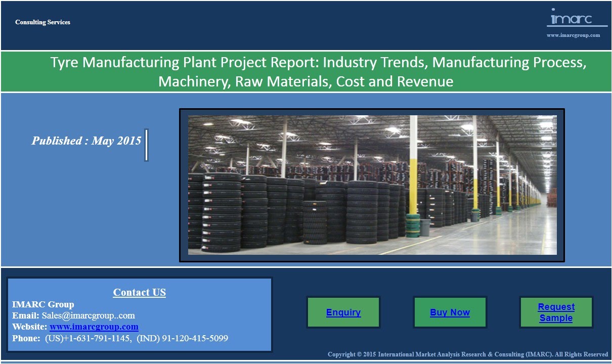Select the Contact US heading

[x=140, y=292]
